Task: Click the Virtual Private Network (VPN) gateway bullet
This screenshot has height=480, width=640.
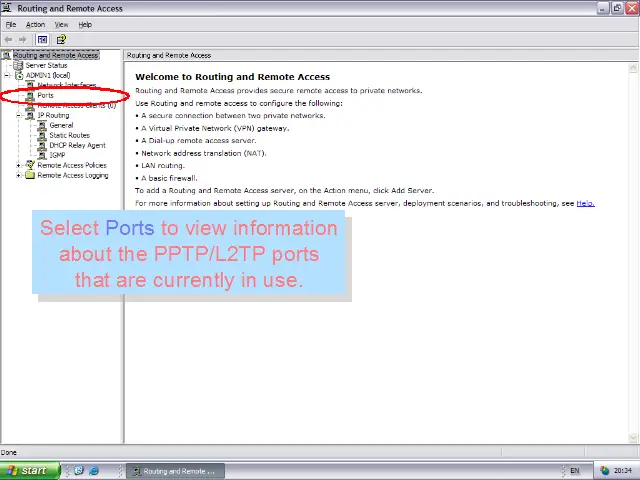Action: tap(215, 128)
